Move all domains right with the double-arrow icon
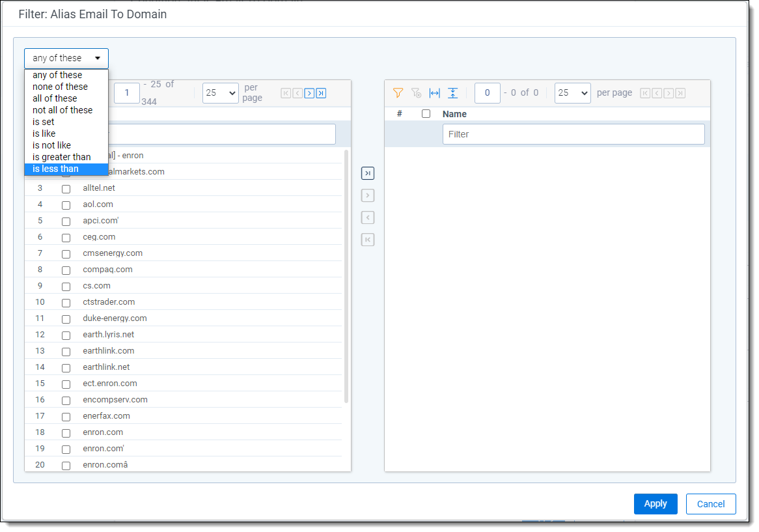 [368, 173]
